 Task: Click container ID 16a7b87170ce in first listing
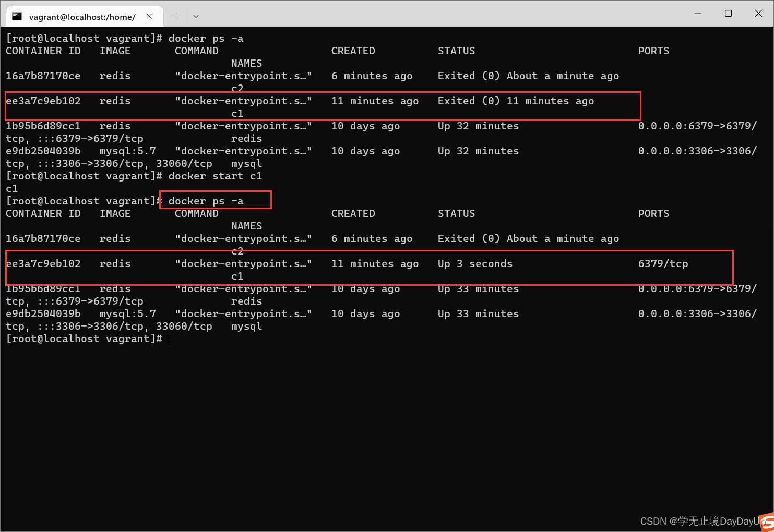[x=43, y=76]
